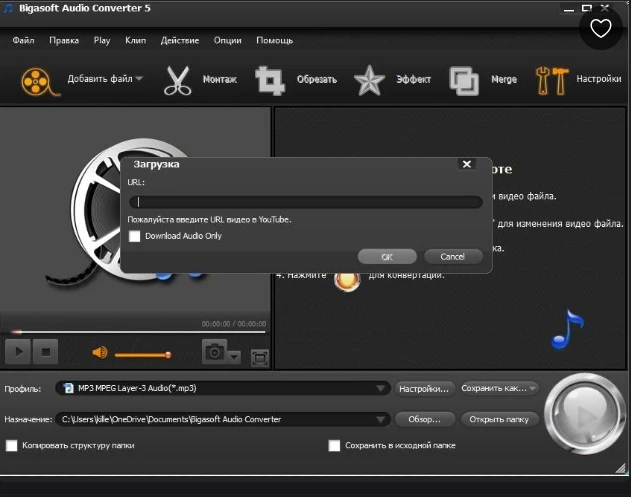Enable Сохранить в исходной папке checkbox
Screen dimensions: 631x497
coord(334,445)
